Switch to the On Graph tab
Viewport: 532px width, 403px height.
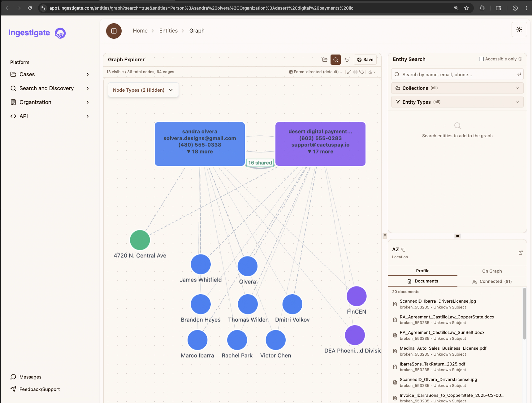[492, 271]
